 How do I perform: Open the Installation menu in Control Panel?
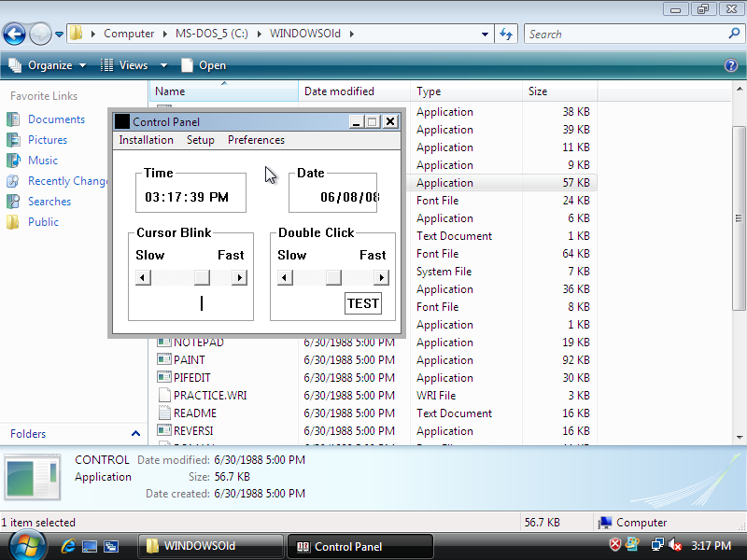(146, 140)
